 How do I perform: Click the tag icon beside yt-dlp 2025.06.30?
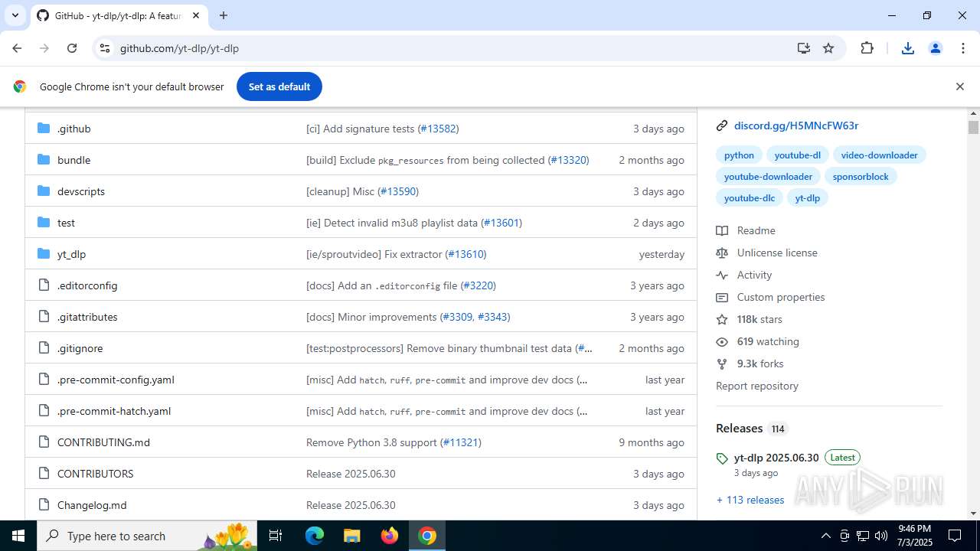pyautogui.click(x=721, y=458)
